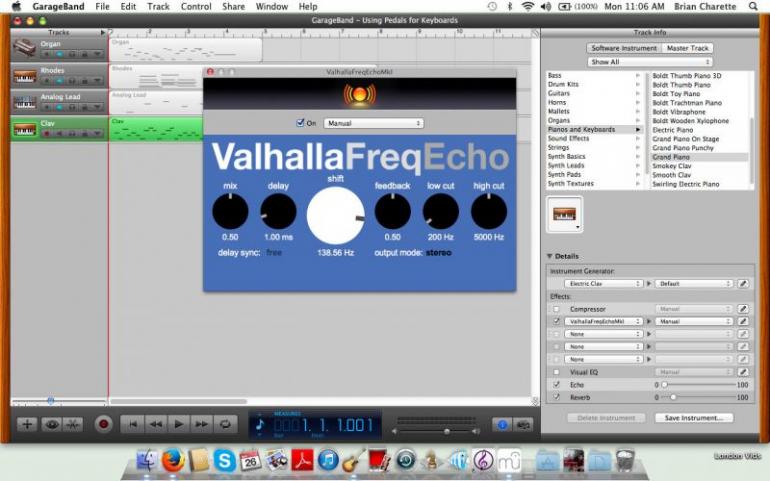The image size is (770, 481).
Task: Open Spotlight search magnifier
Action: (753, 6)
